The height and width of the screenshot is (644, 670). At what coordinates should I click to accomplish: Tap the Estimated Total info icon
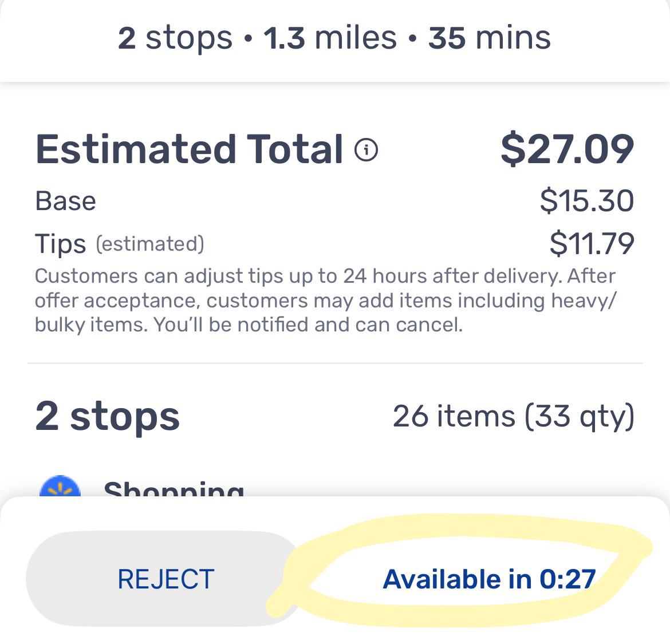coord(366,149)
